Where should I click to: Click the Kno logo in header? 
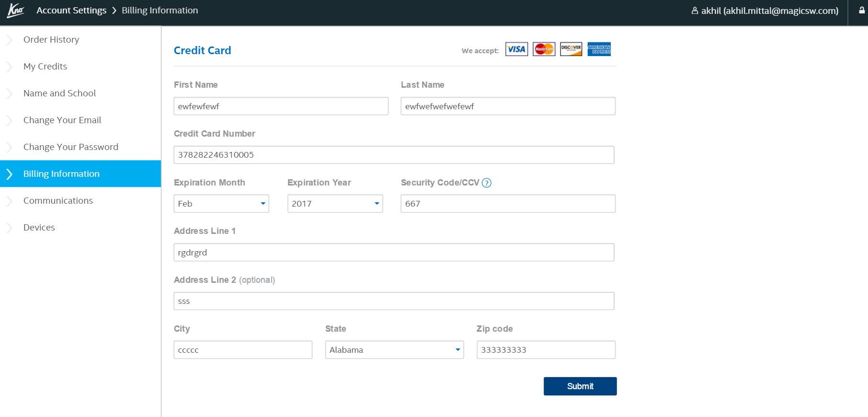click(15, 11)
